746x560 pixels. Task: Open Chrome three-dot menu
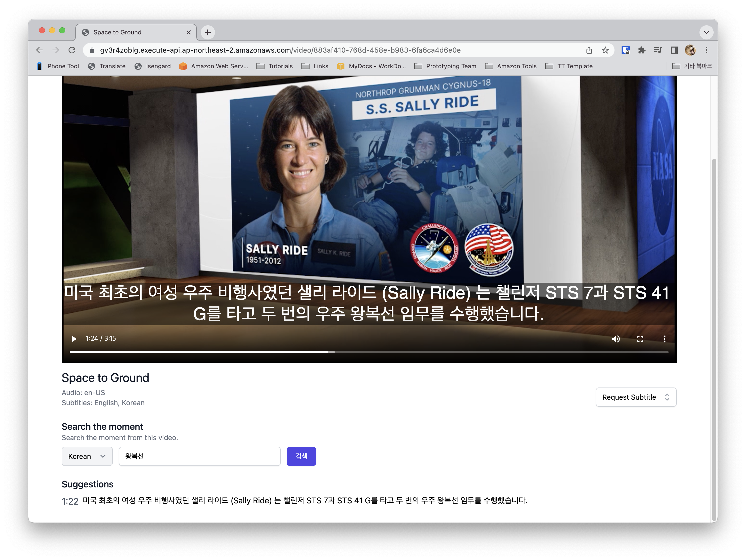point(707,50)
